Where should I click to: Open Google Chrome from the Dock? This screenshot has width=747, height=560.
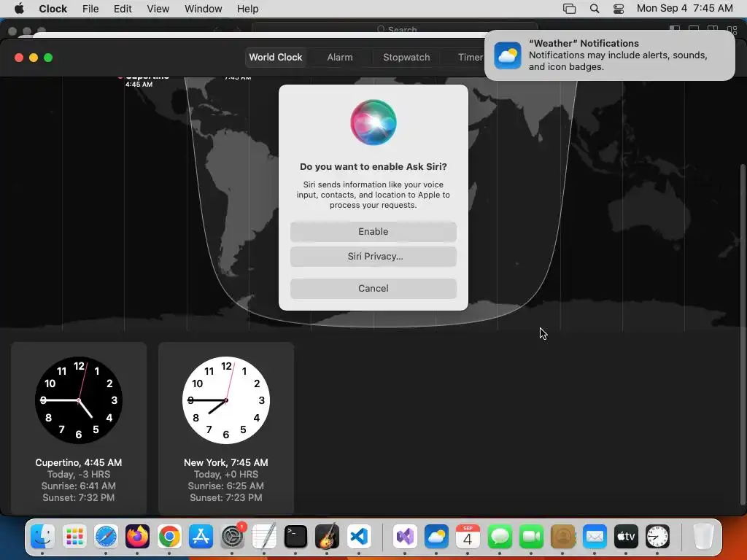pyautogui.click(x=169, y=537)
